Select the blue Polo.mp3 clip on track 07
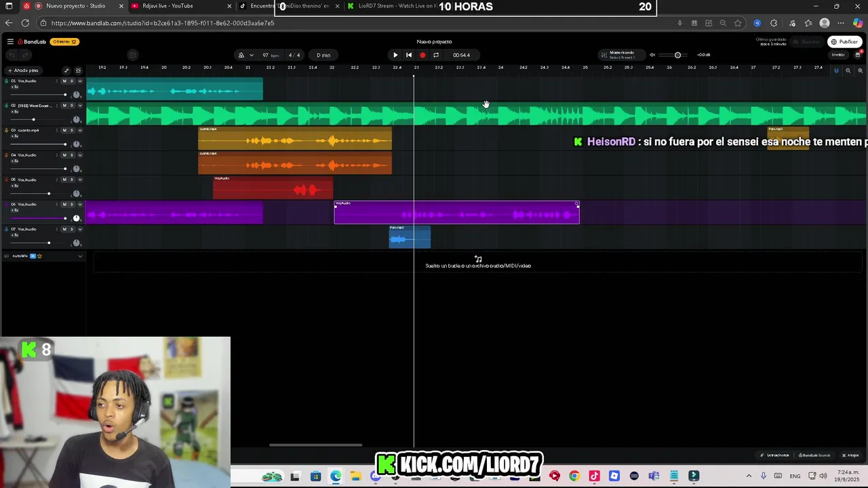This screenshot has height=488, width=868. pos(410,237)
